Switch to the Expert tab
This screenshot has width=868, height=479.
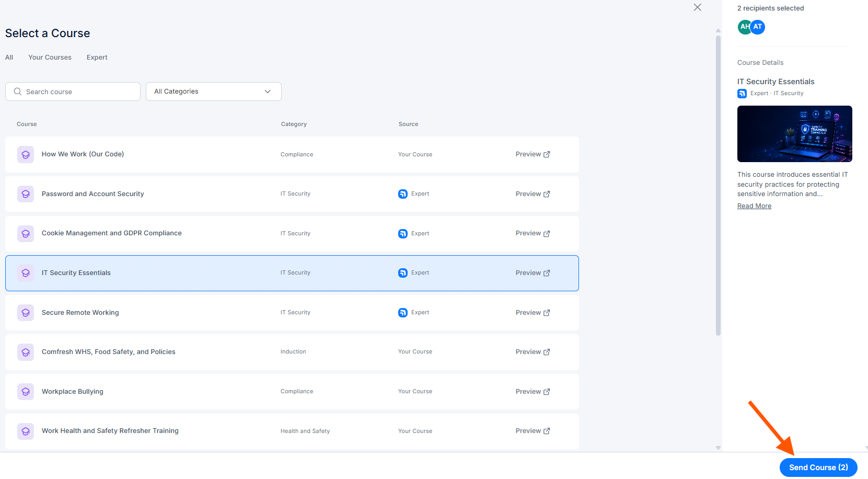pos(97,58)
